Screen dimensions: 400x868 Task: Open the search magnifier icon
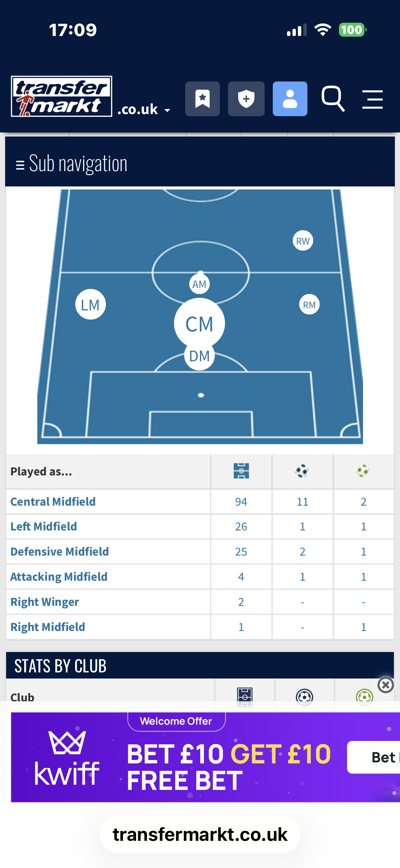[333, 99]
